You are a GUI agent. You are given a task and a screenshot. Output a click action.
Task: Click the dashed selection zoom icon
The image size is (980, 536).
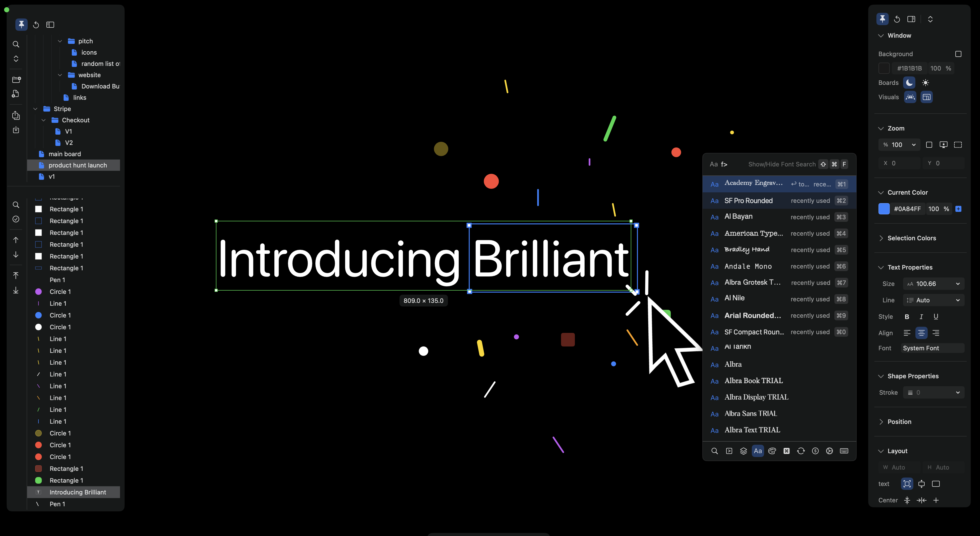tap(958, 145)
